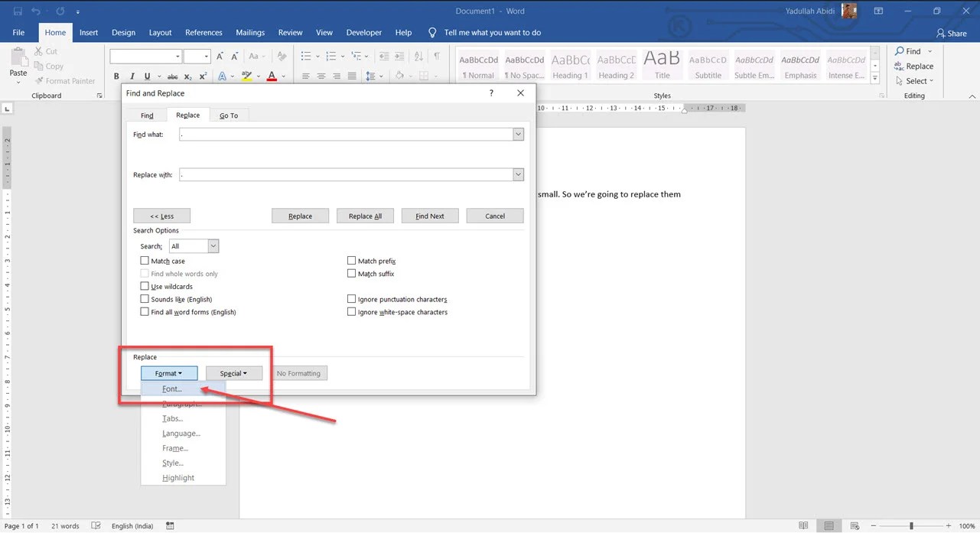
Task: Open the Bullets list icon
Action: [304, 56]
